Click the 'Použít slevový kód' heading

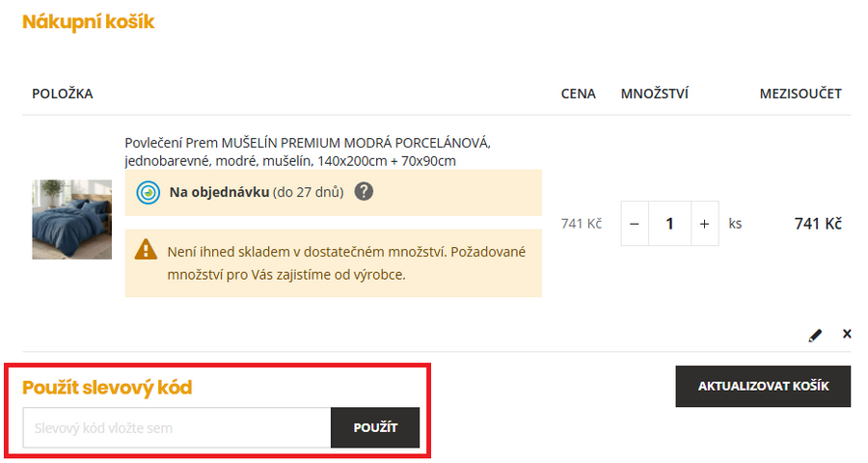point(107,388)
